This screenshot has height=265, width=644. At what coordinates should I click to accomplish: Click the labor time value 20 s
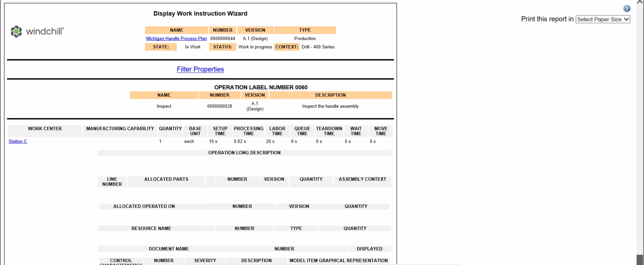[x=270, y=141]
